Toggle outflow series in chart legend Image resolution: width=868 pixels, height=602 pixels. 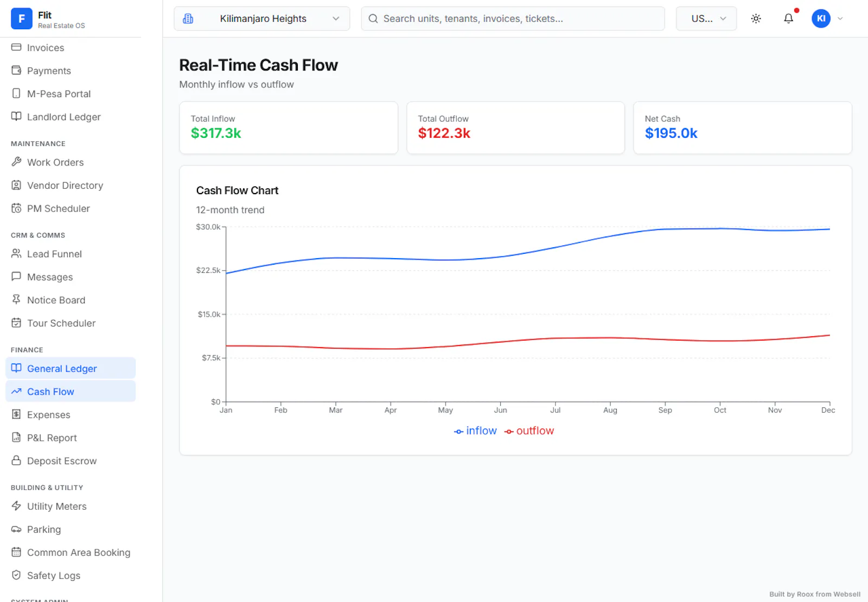tap(529, 431)
